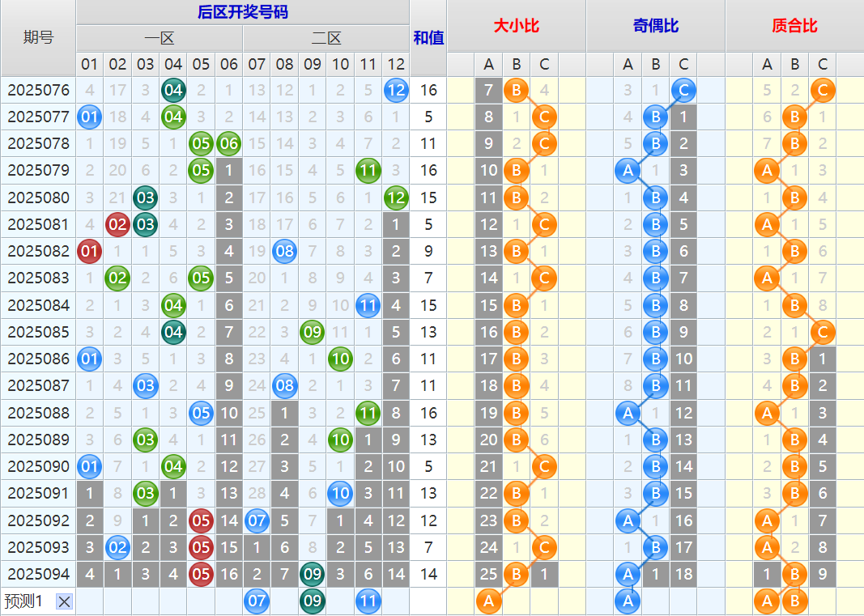This screenshot has height=616, width=864.
Task: Toggle 大小比 A ball in 预测1 row
Action: coord(489,601)
